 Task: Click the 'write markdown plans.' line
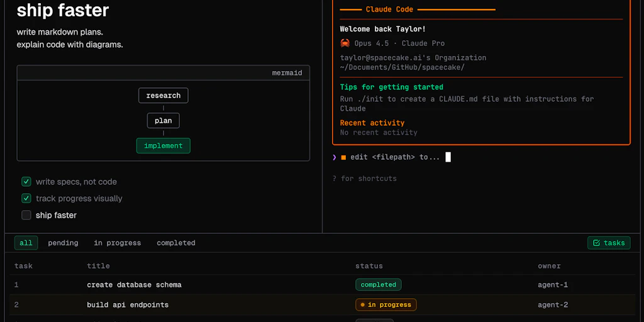click(60, 32)
